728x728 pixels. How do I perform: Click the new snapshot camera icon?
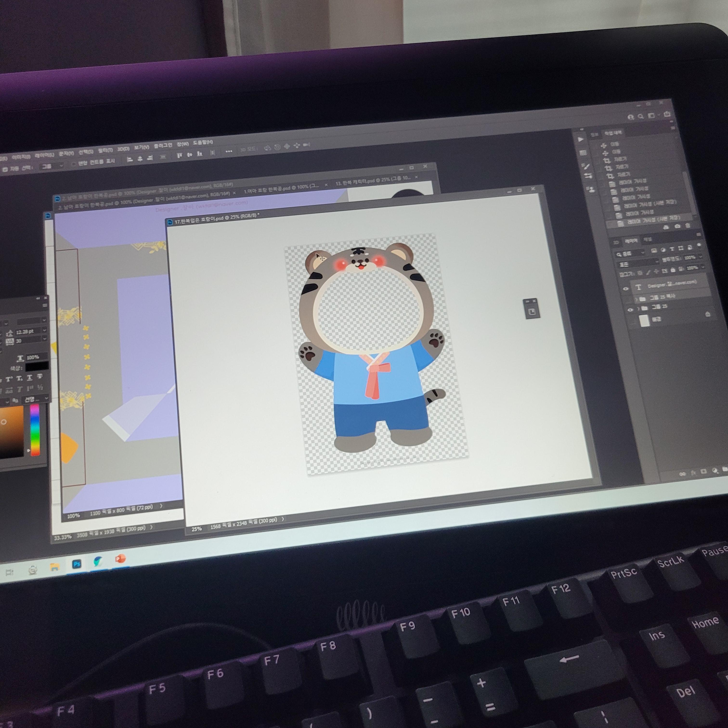[x=677, y=226]
